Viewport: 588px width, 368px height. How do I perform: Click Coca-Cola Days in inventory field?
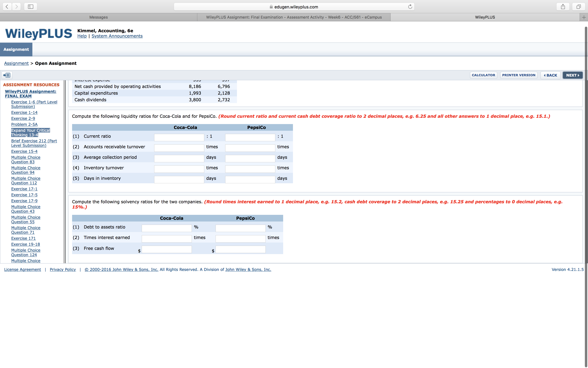tap(179, 179)
